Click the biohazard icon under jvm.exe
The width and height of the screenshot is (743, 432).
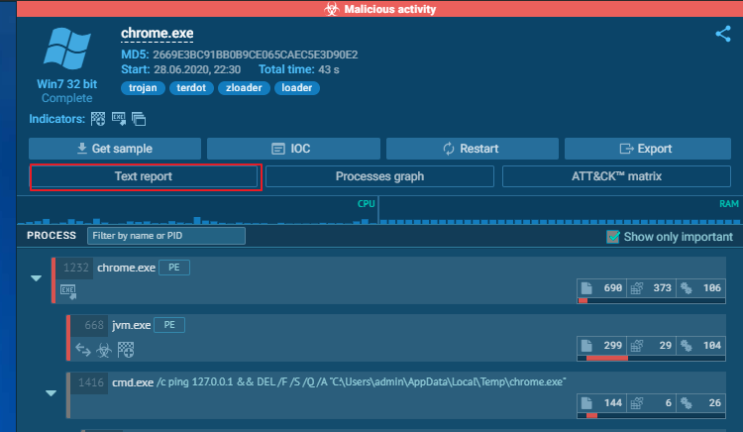[x=104, y=350]
